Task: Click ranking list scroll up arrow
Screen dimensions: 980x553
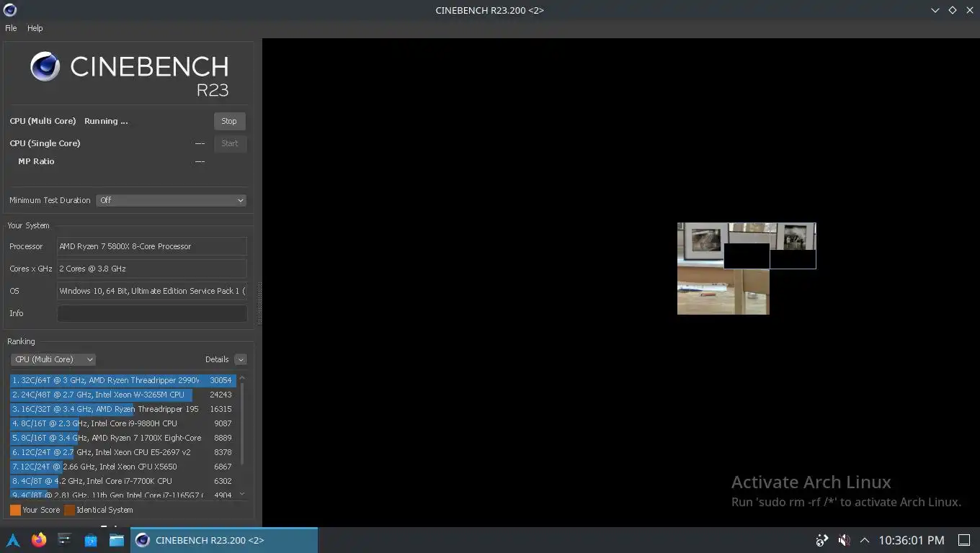Action: click(242, 378)
